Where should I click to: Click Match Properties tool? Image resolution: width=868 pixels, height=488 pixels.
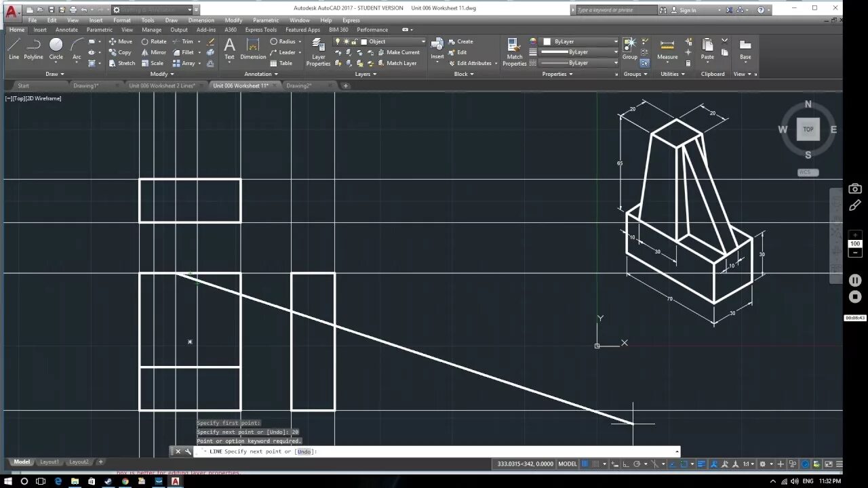[x=514, y=52]
